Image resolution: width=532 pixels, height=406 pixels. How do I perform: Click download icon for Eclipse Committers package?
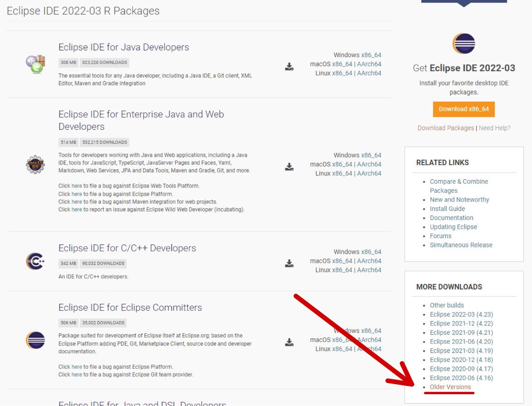click(x=289, y=342)
